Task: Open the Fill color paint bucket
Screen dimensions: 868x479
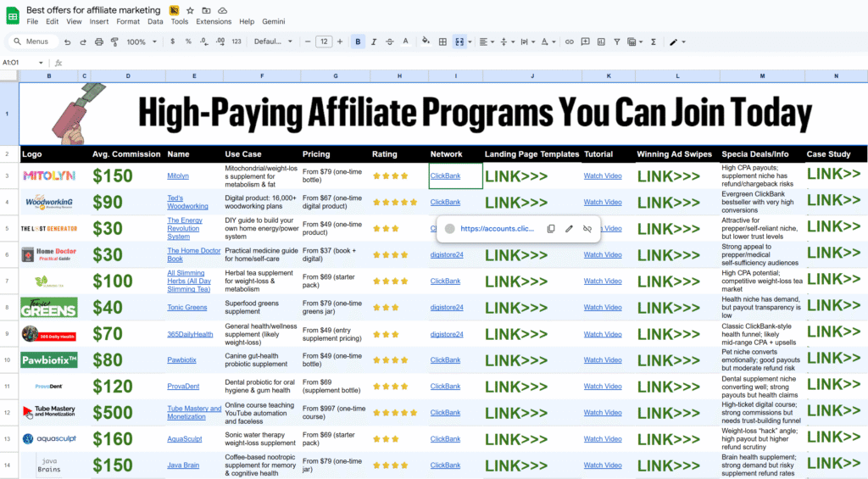Action: coord(426,42)
